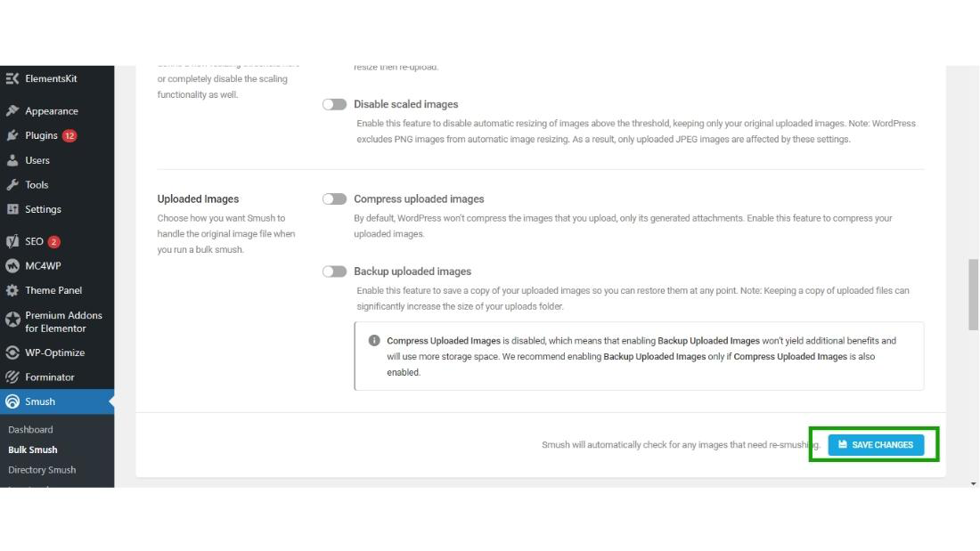The image size is (980, 551).
Task: Enable Compress uploaded images toggle
Action: (334, 199)
